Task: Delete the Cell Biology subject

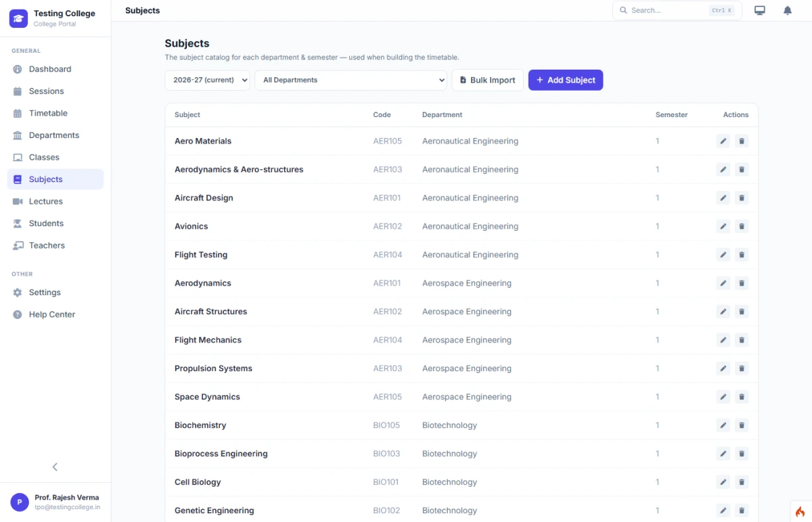Action: (742, 483)
